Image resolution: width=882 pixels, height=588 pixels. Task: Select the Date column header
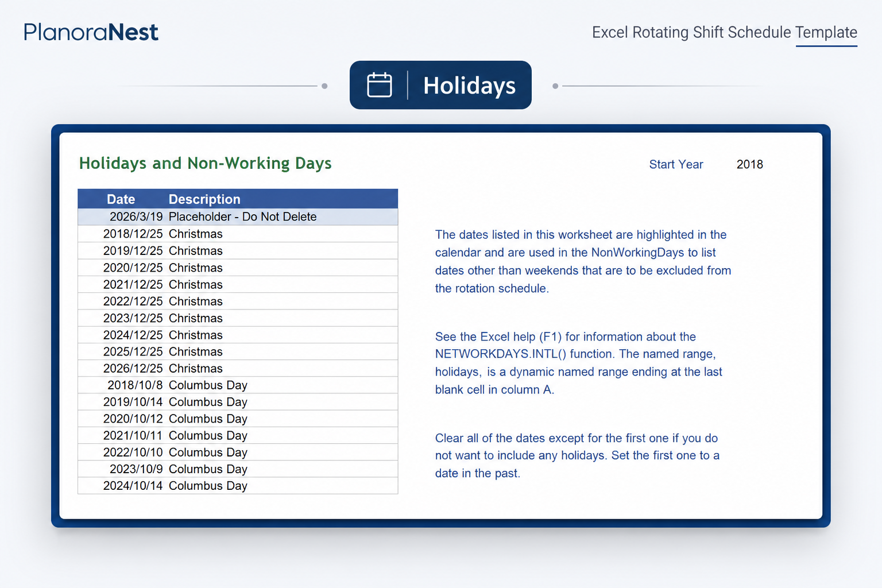pos(121,199)
